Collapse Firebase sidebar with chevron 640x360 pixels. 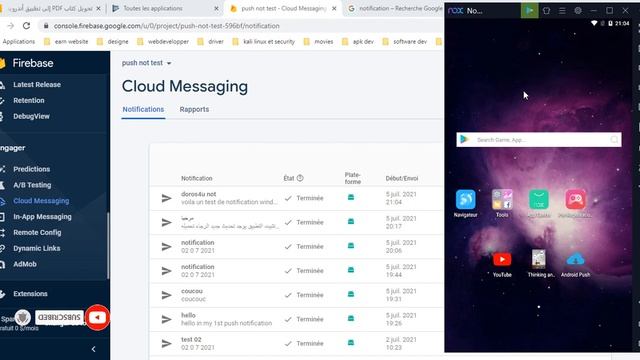point(93,349)
